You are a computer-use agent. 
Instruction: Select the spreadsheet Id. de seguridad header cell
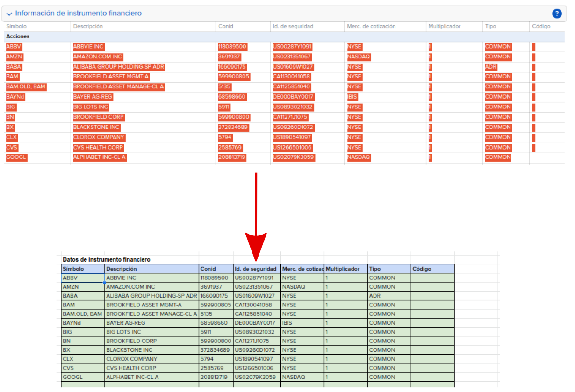click(x=257, y=269)
